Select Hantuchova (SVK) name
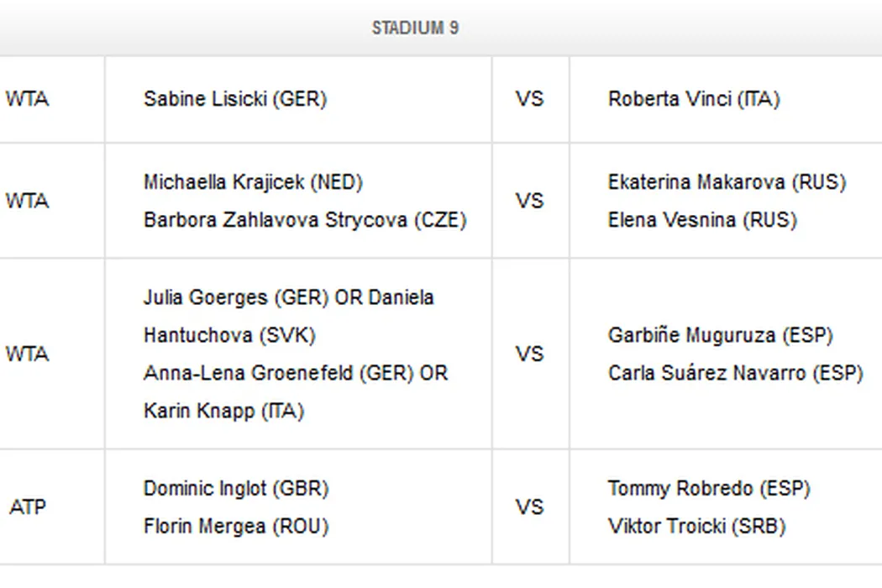Viewport: 882px width, 588px height. click(x=229, y=335)
